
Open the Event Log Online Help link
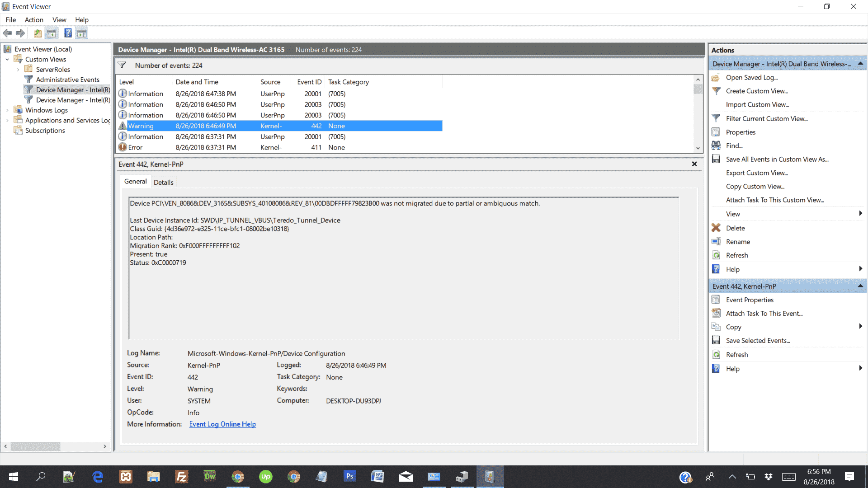pos(222,424)
